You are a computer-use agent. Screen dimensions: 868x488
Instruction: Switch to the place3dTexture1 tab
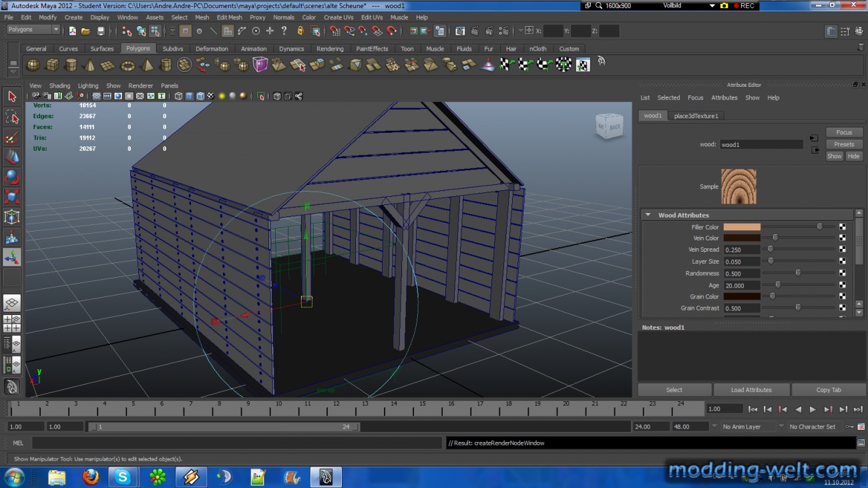(x=696, y=115)
